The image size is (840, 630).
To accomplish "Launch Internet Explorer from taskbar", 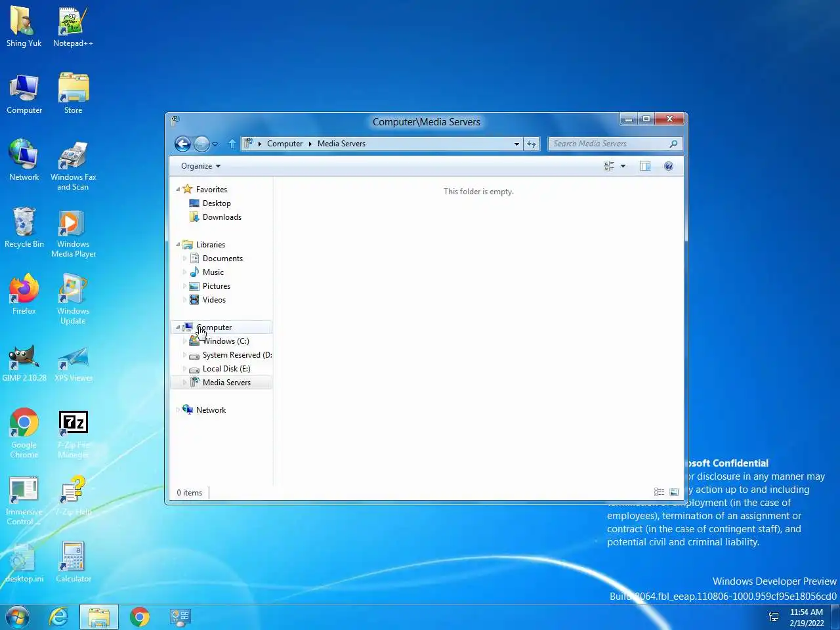I will tap(58, 617).
